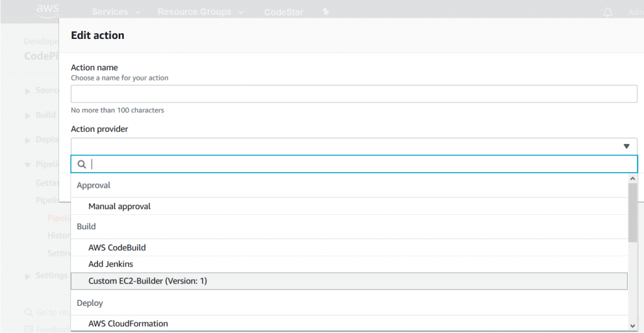Open the Action provider dropdown

pos(354,146)
